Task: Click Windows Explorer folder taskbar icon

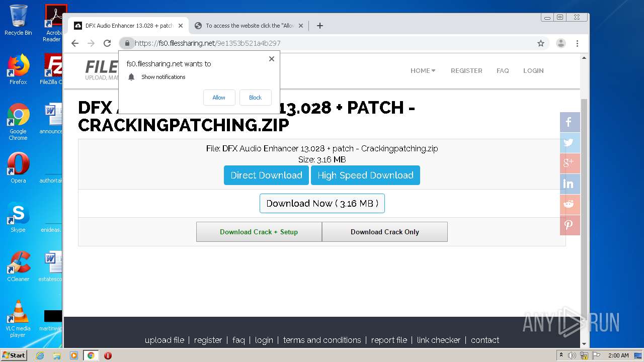Action: [x=57, y=355]
